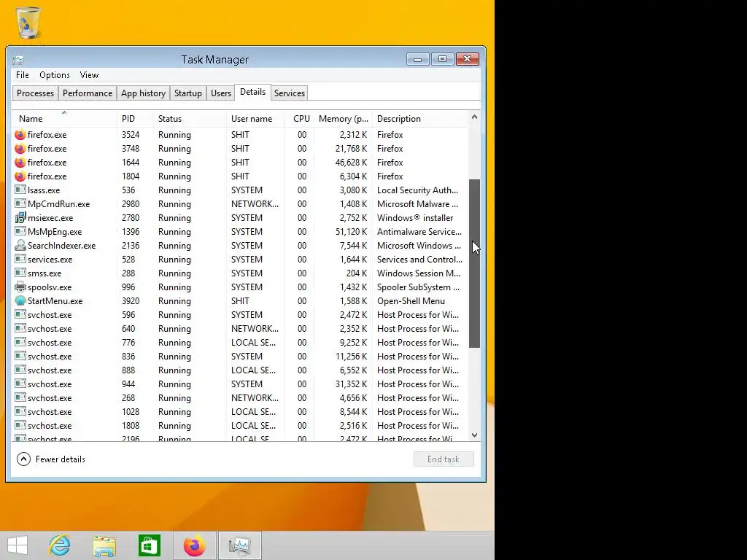Collapse view with Fewer details

coord(51,459)
